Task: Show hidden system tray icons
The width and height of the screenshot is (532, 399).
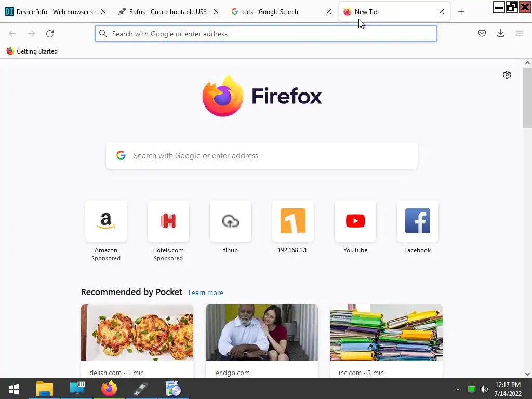Action: [x=458, y=389]
